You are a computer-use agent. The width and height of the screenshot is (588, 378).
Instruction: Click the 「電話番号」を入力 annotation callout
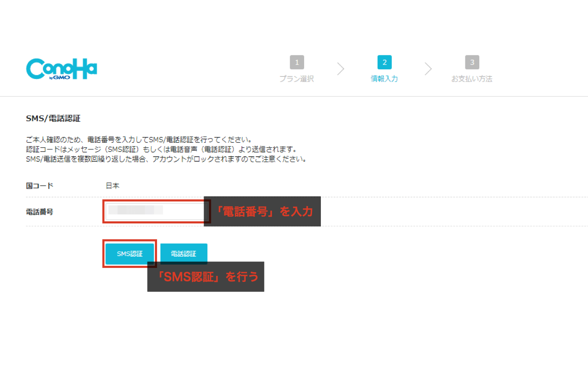[x=265, y=211]
